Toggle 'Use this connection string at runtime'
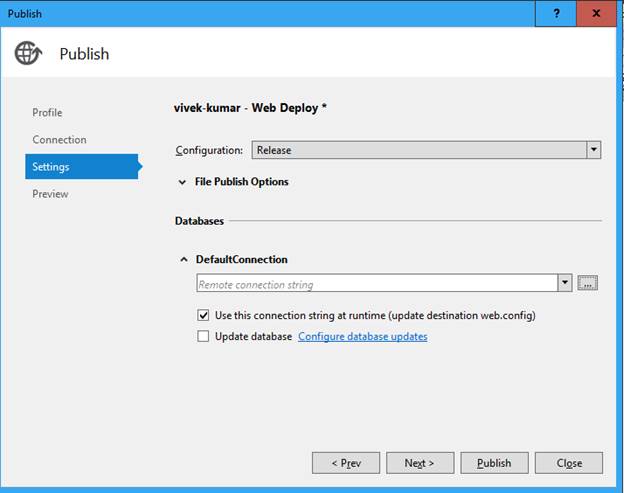This screenshot has height=493, width=624. 204,315
